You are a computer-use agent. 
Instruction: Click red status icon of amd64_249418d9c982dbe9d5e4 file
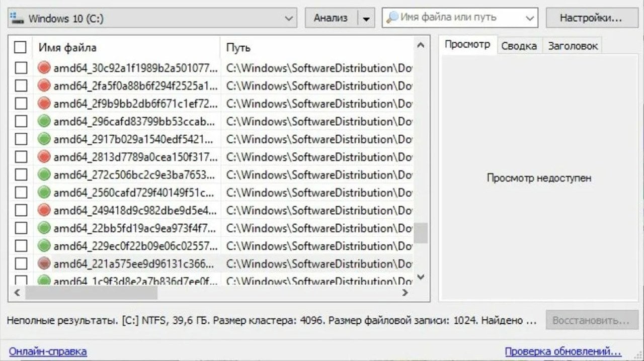tap(44, 210)
